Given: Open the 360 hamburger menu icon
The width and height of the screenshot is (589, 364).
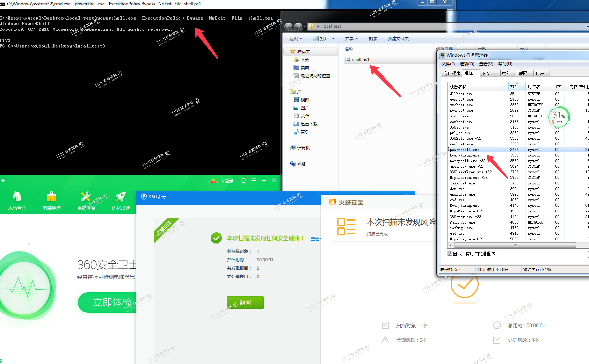Looking at the screenshot, I should click(x=254, y=181).
